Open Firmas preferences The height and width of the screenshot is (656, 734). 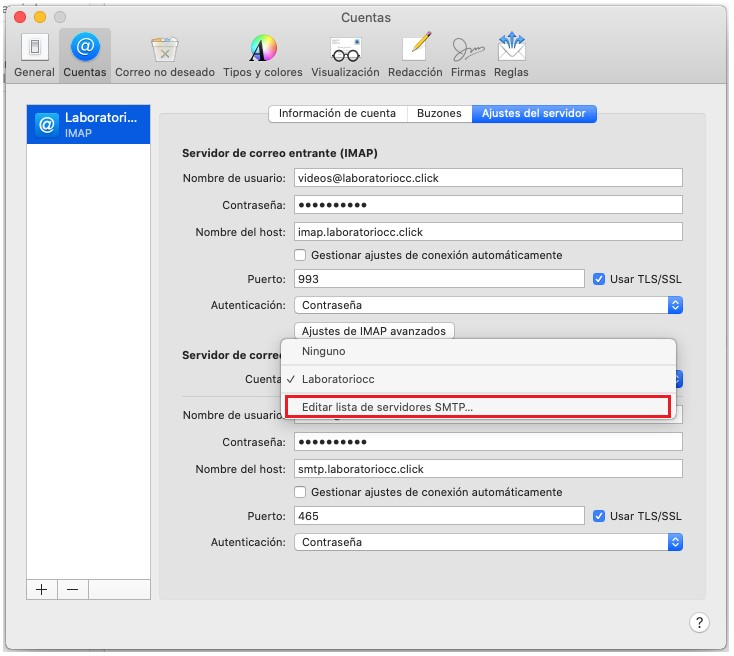[x=468, y=56]
